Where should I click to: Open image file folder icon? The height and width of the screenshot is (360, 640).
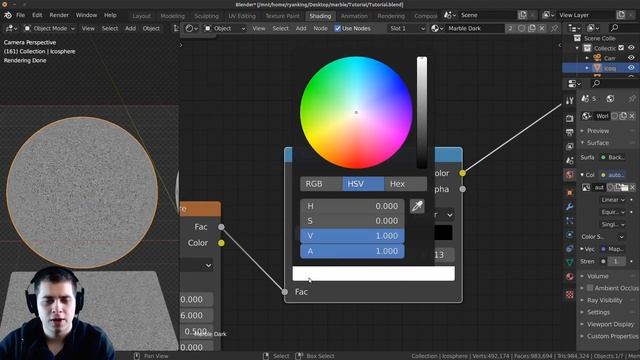(624, 187)
